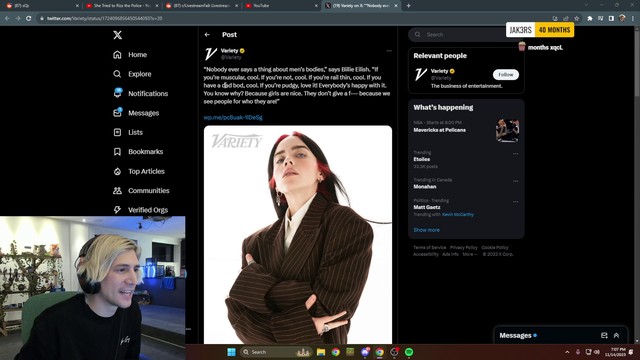Expand the More footer menu
640x360 pixels.
[x=470, y=254]
